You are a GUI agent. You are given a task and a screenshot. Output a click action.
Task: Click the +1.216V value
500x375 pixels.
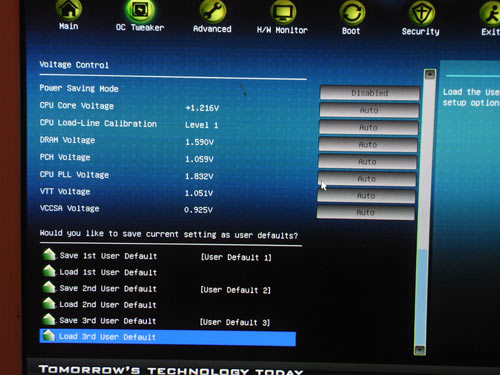[x=202, y=108]
